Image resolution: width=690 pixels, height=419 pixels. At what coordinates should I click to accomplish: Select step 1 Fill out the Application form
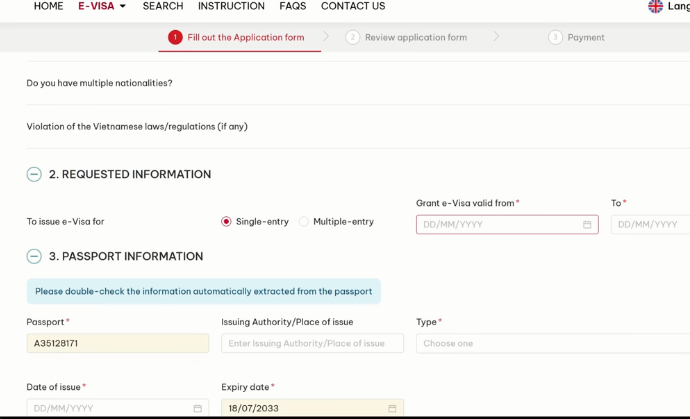[239, 37]
